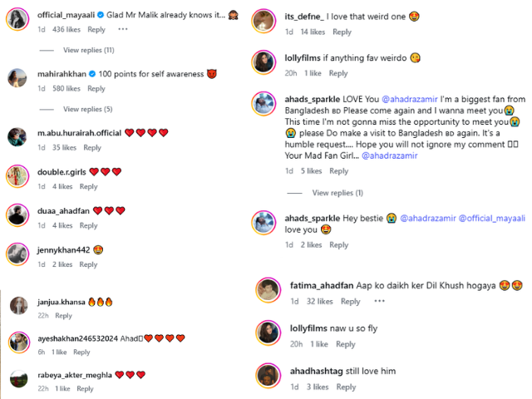Viewport: 532px width, 399px height.
Task: Open fatima_ahadfan's profile picture
Action: pos(268,291)
